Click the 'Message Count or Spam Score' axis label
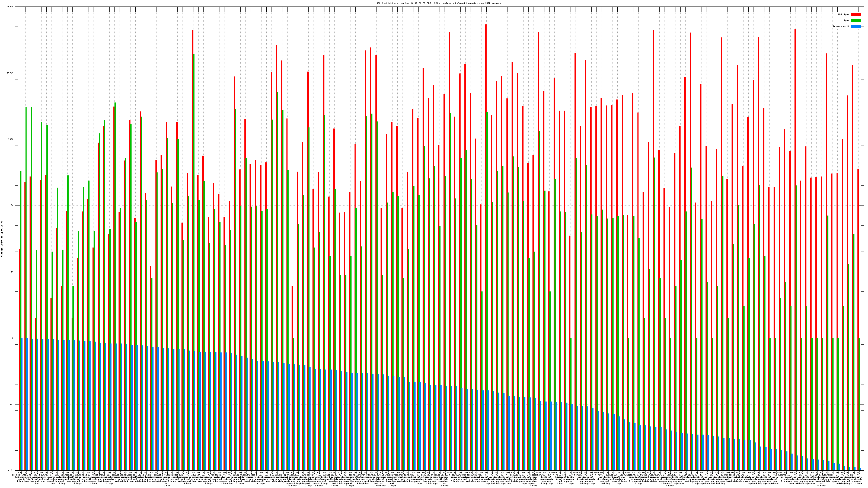Image resolution: width=868 pixels, height=488 pixels. [x=2, y=239]
